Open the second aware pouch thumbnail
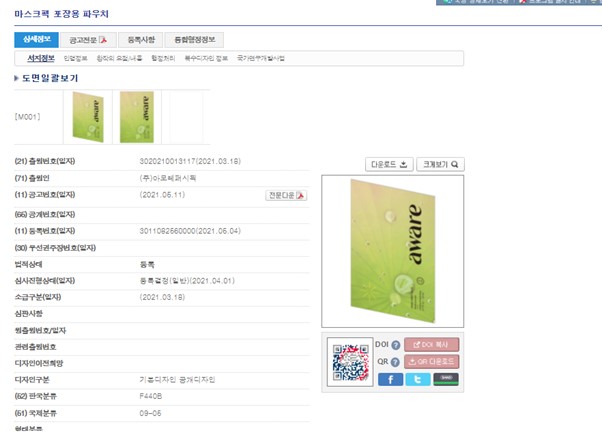This screenshot has height=433, width=602. pos(137,117)
